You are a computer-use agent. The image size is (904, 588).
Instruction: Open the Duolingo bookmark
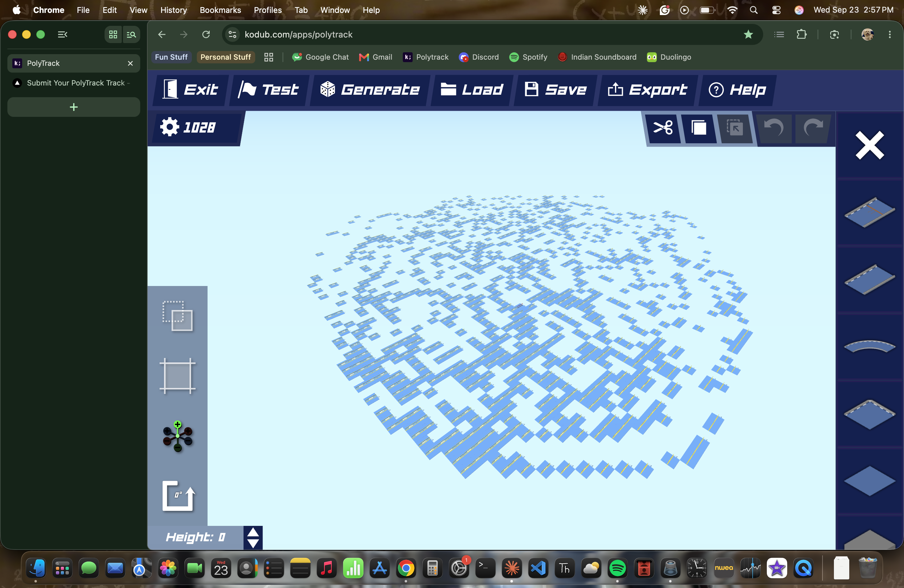669,57
